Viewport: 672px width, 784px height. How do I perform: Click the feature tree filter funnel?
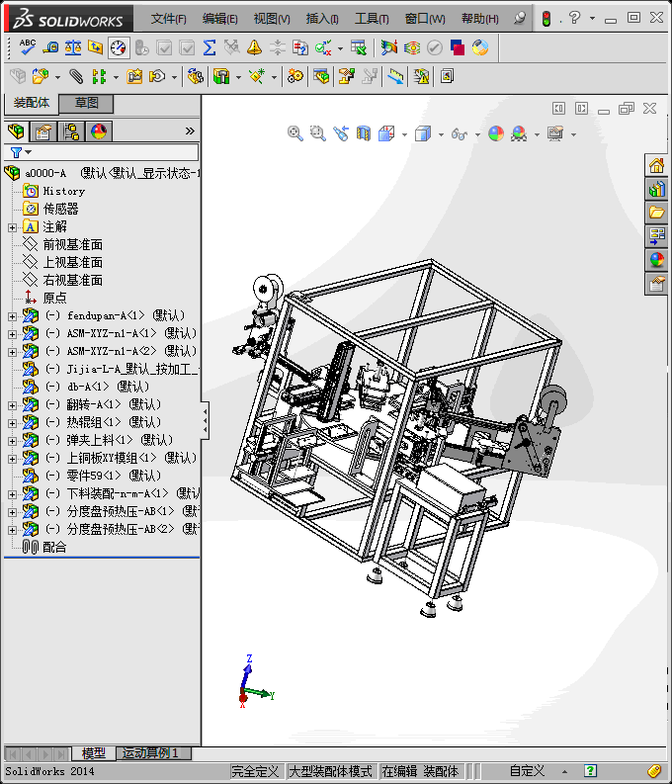(16, 152)
